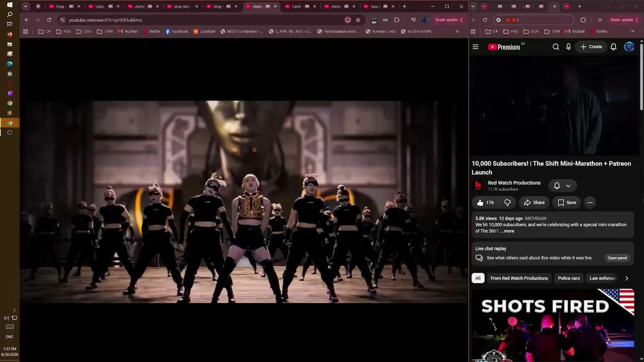The height and width of the screenshot is (362, 644).
Task: Open the Windows Start menu
Action: [10, 5]
